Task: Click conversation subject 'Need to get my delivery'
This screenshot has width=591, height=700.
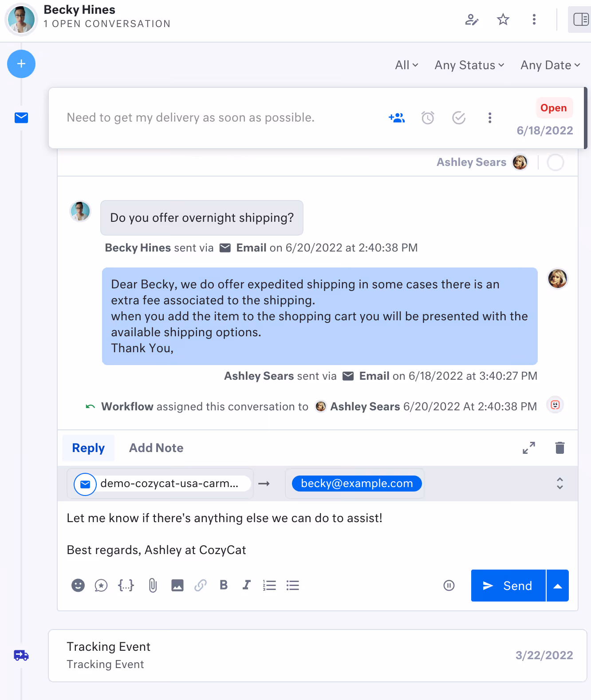Action: click(x=191, y=118)
